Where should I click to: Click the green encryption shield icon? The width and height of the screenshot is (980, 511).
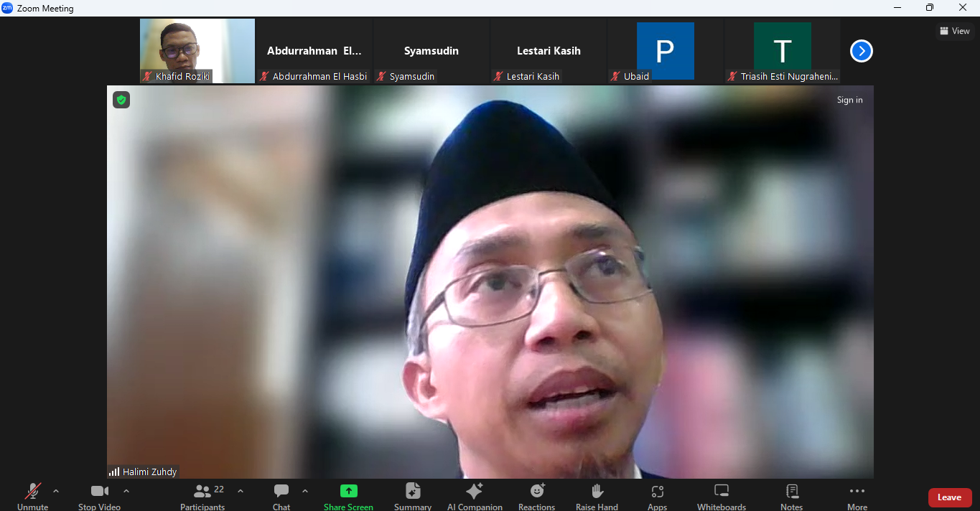121,100
